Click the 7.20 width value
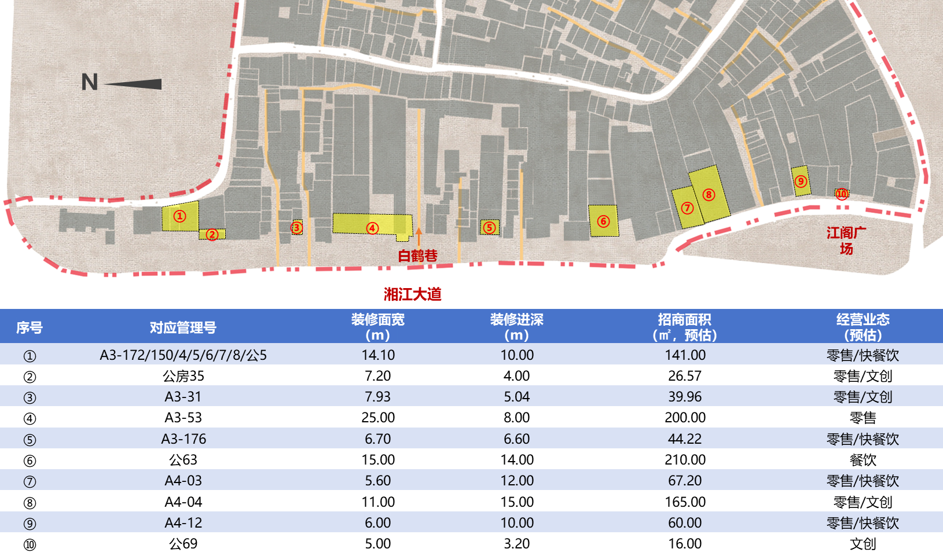The height and width of the screenshot is (560, 943). 378,376
